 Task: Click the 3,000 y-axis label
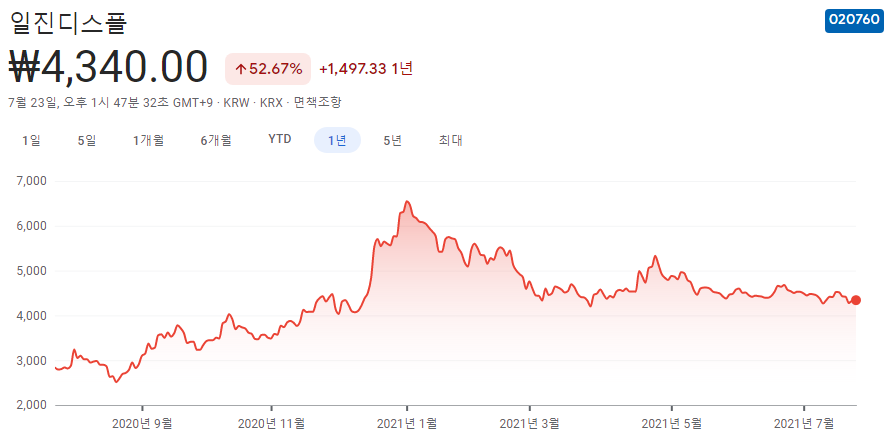[x=33, y=360]
